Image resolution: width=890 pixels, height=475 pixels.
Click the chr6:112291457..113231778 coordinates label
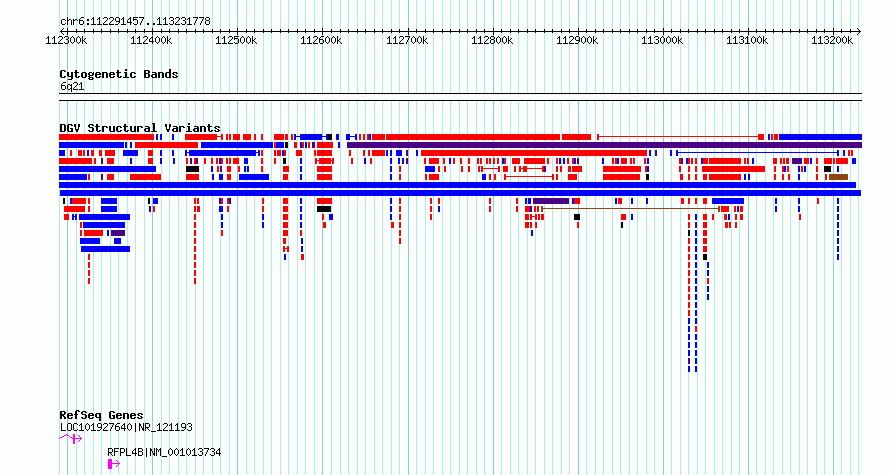(135, 22)
